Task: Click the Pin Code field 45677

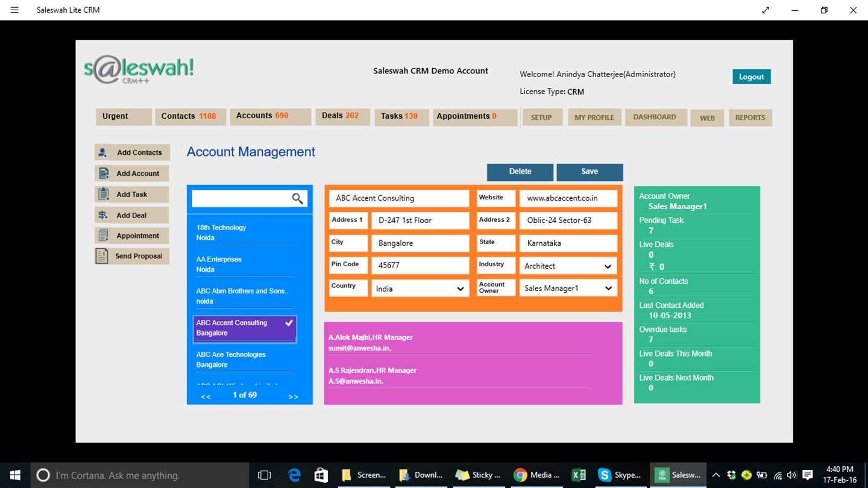Action: click(x=420, y=265)
